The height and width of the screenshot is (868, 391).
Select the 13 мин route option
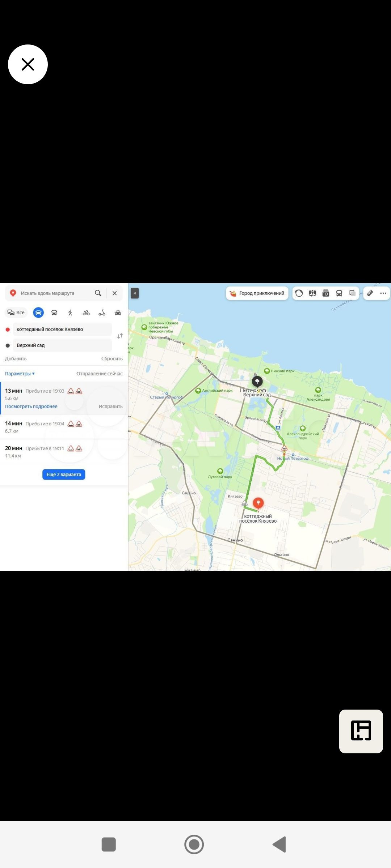coord(64,398)
